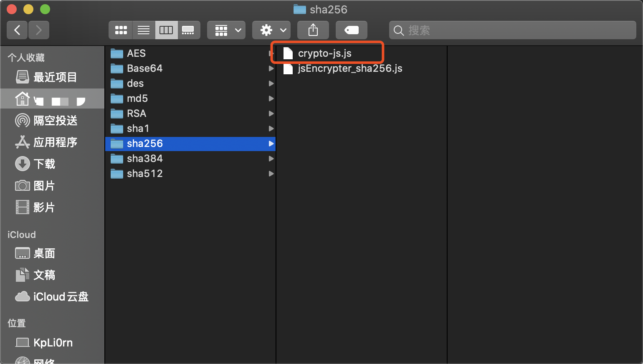Switch to gallery view
The image size is (643, 364).
(x=189, y=30)
